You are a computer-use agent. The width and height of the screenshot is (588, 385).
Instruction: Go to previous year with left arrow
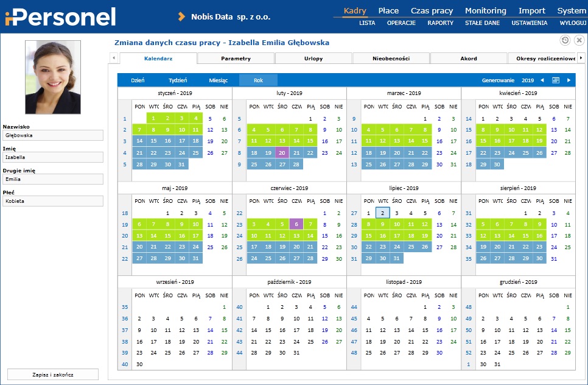point(542,80)
